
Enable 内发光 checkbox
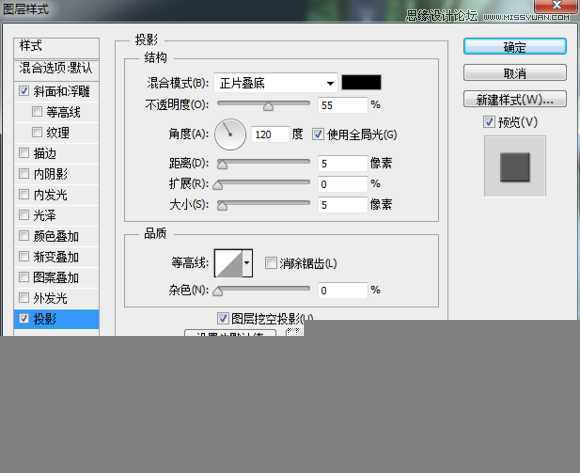click(x=24, y=194)
